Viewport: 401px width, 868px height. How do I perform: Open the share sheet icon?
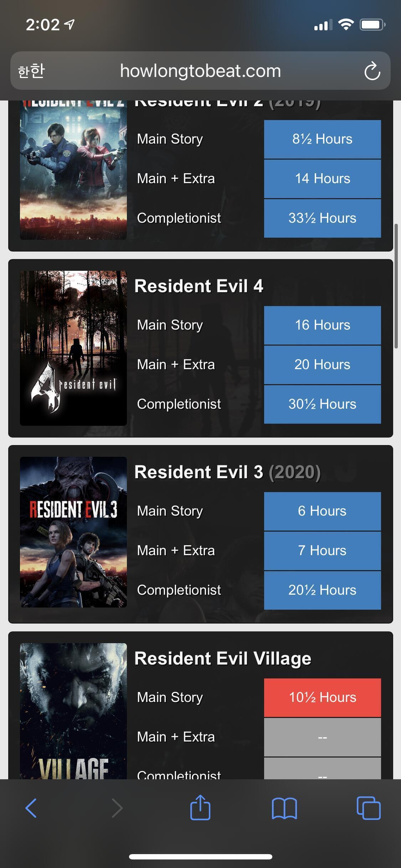pyautogui.click(x=200, y=807)
